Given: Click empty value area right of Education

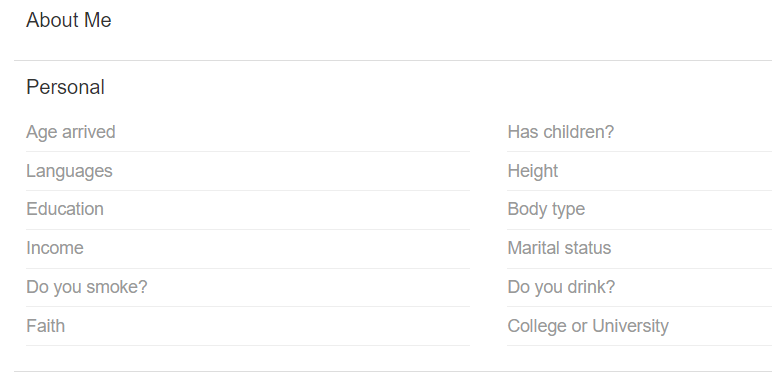Looking at the screenshot, I should point(287,209).
